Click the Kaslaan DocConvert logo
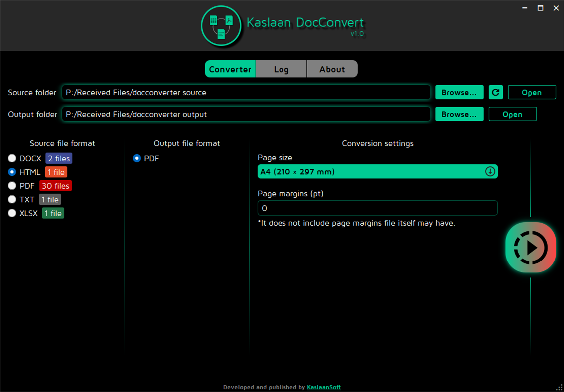Image resolution: width=564 pixels, height=392 pixels. coord(221,25)
